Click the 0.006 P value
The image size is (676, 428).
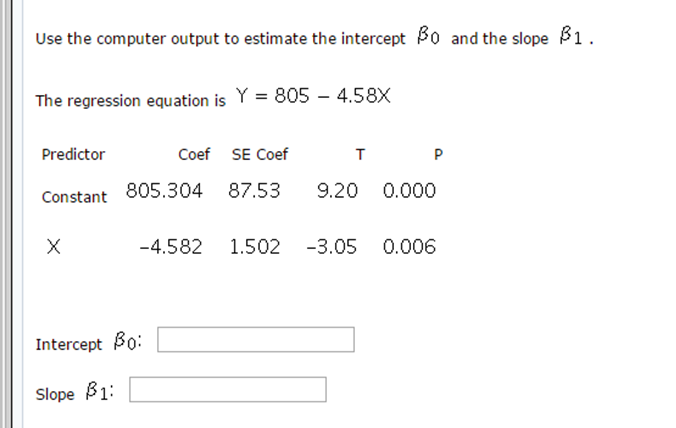coord(410,246)
